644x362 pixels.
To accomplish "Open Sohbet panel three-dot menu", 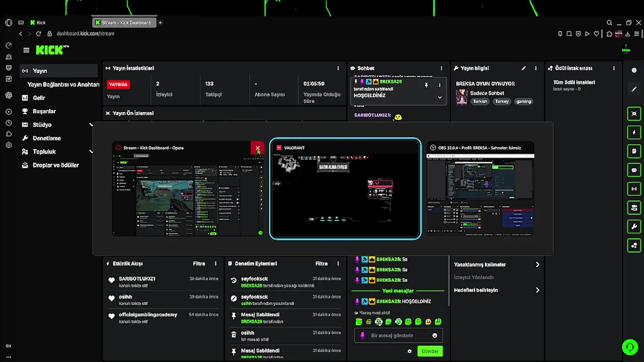I will point(441,68).
